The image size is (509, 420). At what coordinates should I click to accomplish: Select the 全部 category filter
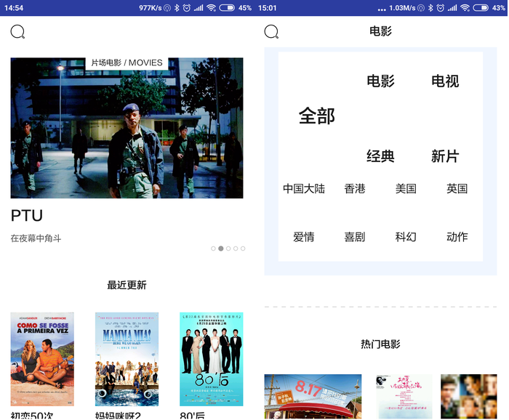point(316,116)
